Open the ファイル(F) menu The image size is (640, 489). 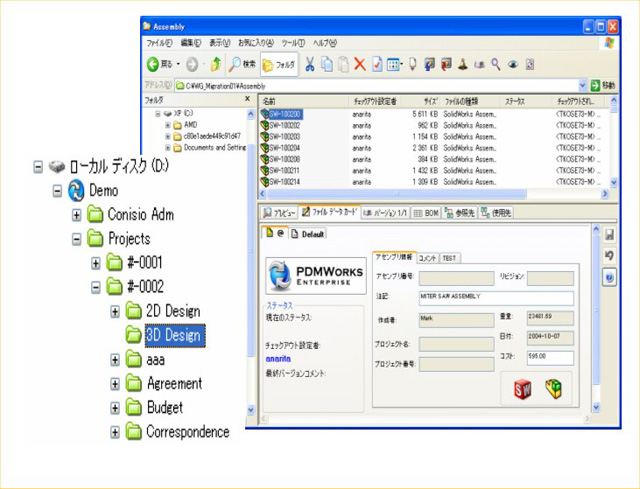(x=159, y=44)
